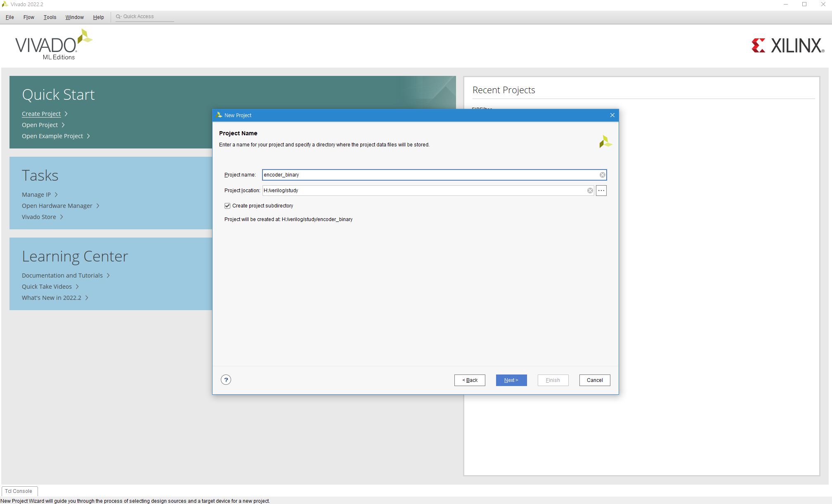Viewport: 832px width, 504px height.
Task: Clear the project name field icon
Action: [603, 175]
